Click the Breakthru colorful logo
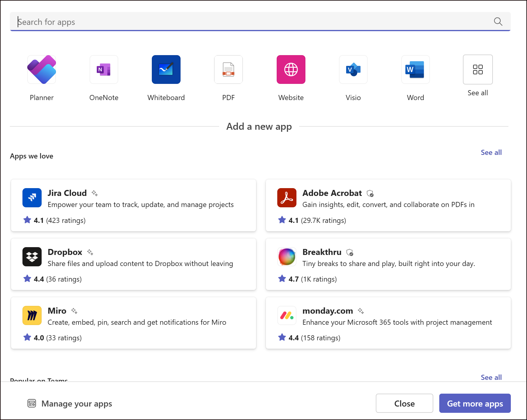The width and height of the screenshot is (527, 420). coord(287,257)
